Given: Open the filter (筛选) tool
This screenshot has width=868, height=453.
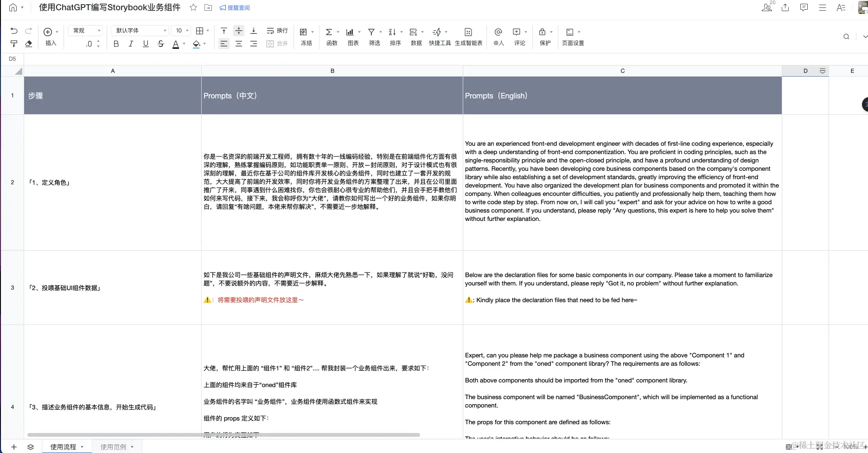Looking at the screenshot, I should [375, 37].
